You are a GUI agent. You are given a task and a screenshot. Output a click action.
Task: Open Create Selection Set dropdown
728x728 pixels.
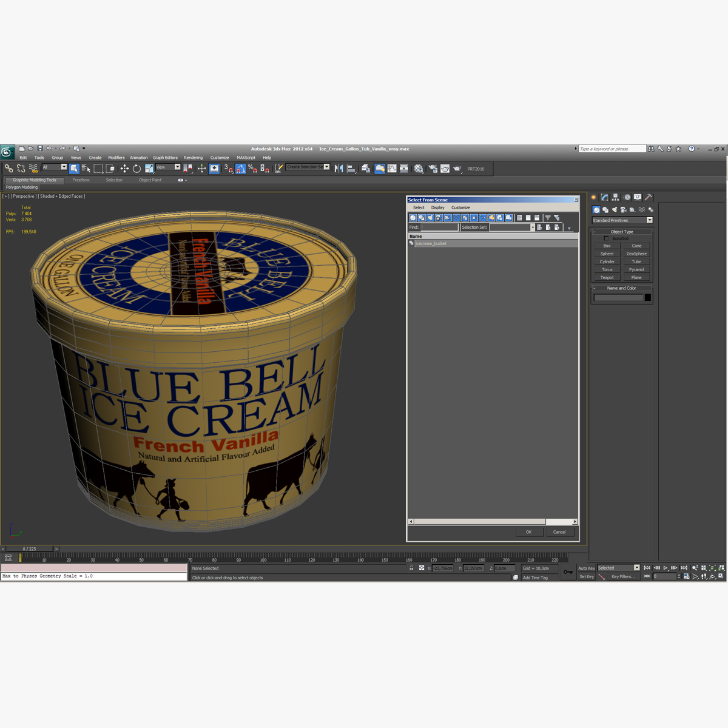coord(308,167)
